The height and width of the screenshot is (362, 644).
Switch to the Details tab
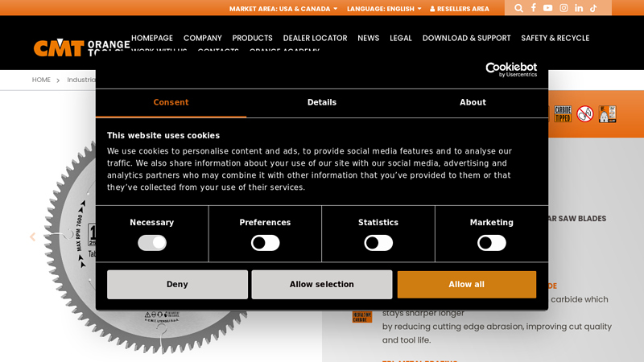point(322,103)
